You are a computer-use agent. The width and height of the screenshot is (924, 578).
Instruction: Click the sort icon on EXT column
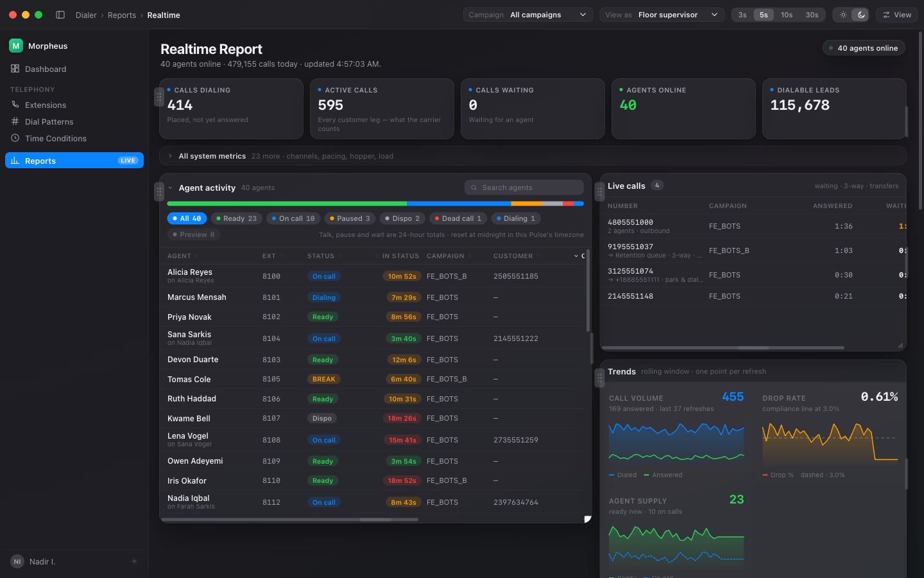click(281, 256)
